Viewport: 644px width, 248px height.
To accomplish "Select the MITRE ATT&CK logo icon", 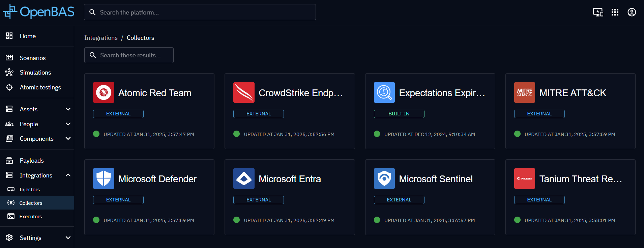I will (x=524, y=92).
